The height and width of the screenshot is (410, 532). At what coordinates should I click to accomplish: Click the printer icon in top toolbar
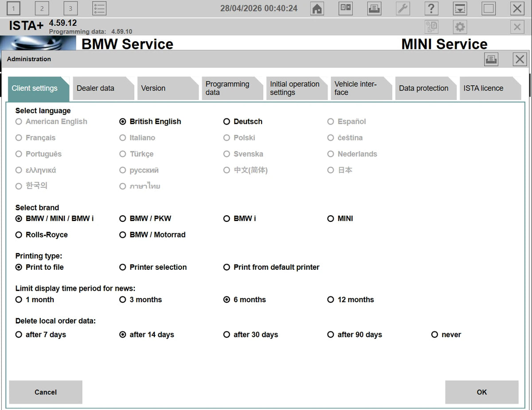374,8
